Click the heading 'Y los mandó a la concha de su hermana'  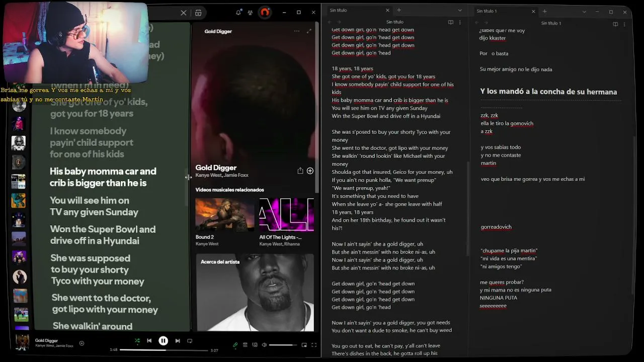click(548, 92)
